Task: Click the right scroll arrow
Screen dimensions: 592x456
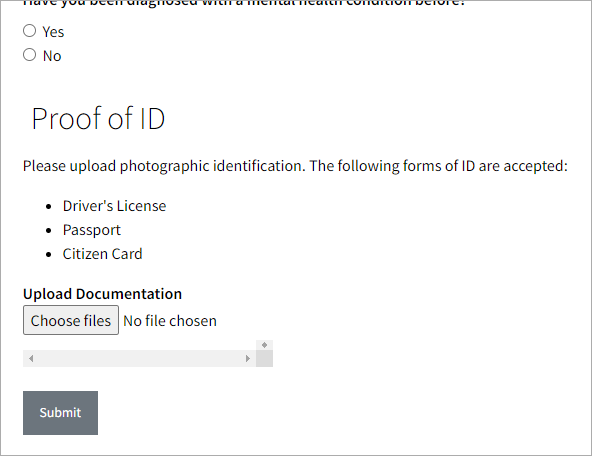Action: pyautogui.click(x=248, y=358)
